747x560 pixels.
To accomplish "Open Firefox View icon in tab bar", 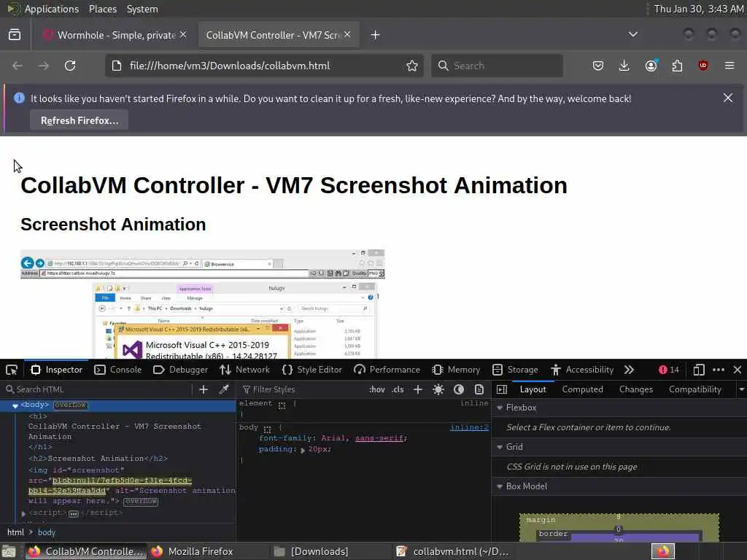I will [x=15, y=35].
